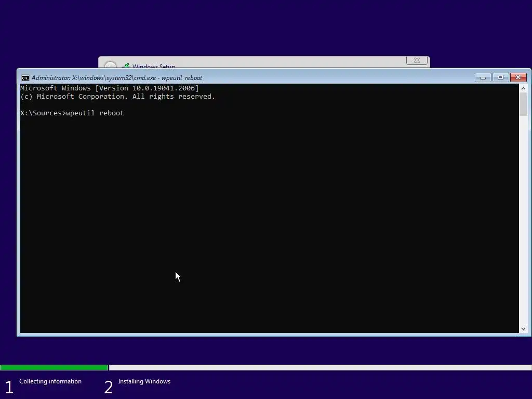Click the Windows Setup back arrow icon
The height and width of the screenshot is (399, 532).
click(x=110, y=65)
